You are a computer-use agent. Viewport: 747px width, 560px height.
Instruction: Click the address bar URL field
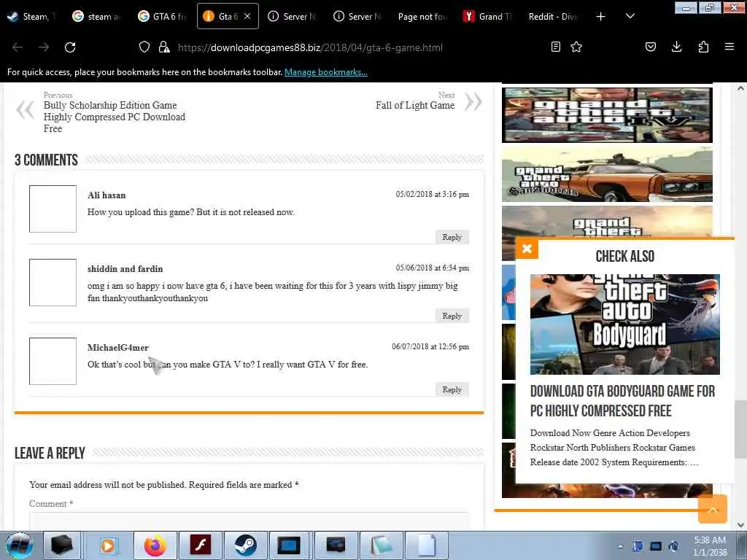tap(310, 47)
